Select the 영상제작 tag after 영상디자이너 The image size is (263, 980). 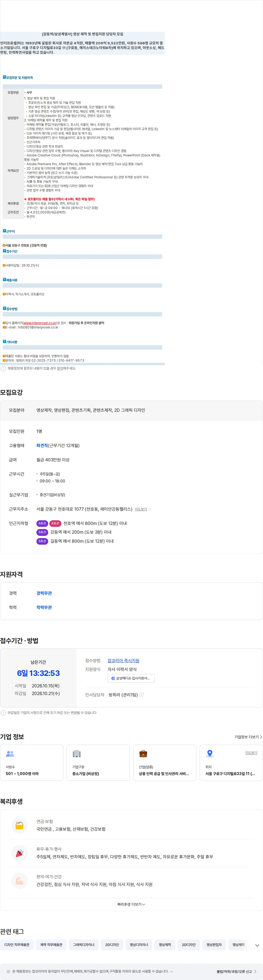[165, 945]
